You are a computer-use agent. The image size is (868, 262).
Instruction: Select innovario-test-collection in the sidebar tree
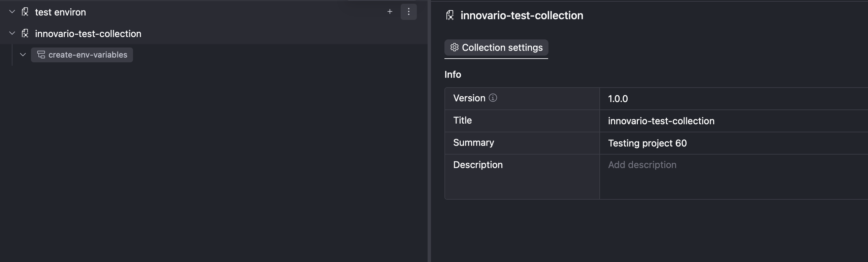point(88,34)
